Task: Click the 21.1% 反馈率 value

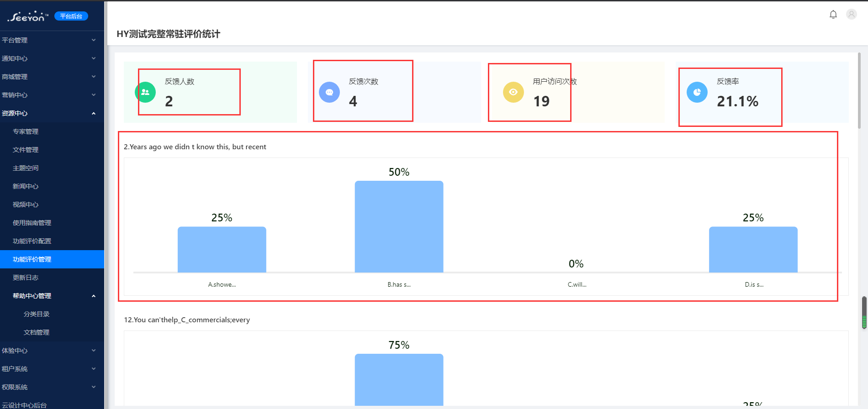Action: (x=737, y=101)
